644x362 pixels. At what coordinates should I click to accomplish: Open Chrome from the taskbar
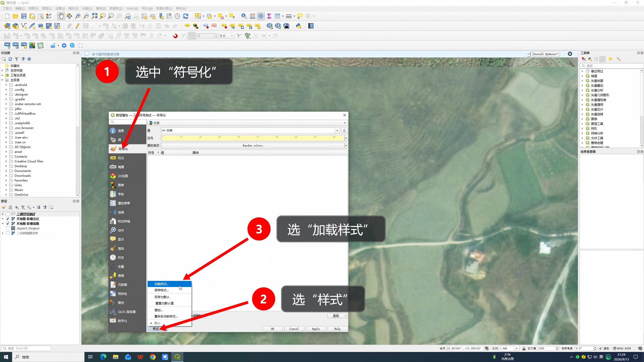[x=153, y=357]
